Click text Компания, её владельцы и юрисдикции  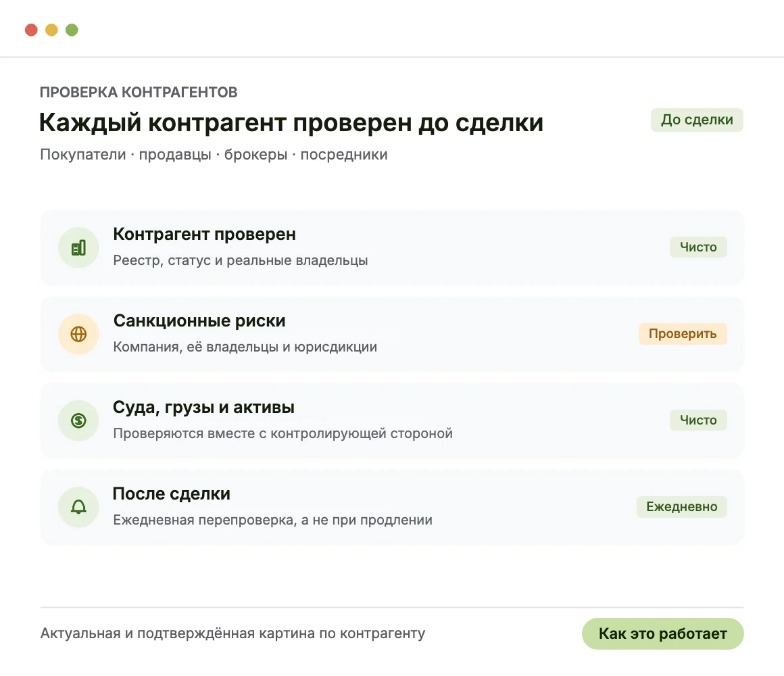pos(245,347)
